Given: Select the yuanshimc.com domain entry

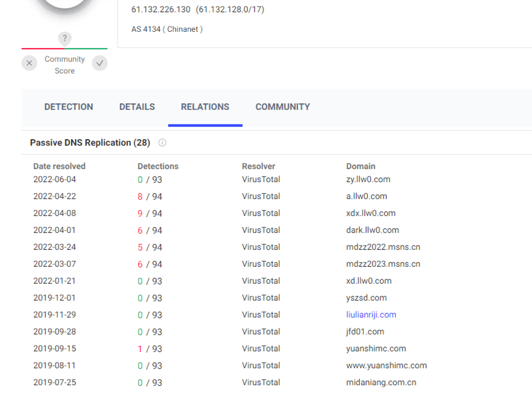Looking at the screenshot, I should [x=376, y=349].
